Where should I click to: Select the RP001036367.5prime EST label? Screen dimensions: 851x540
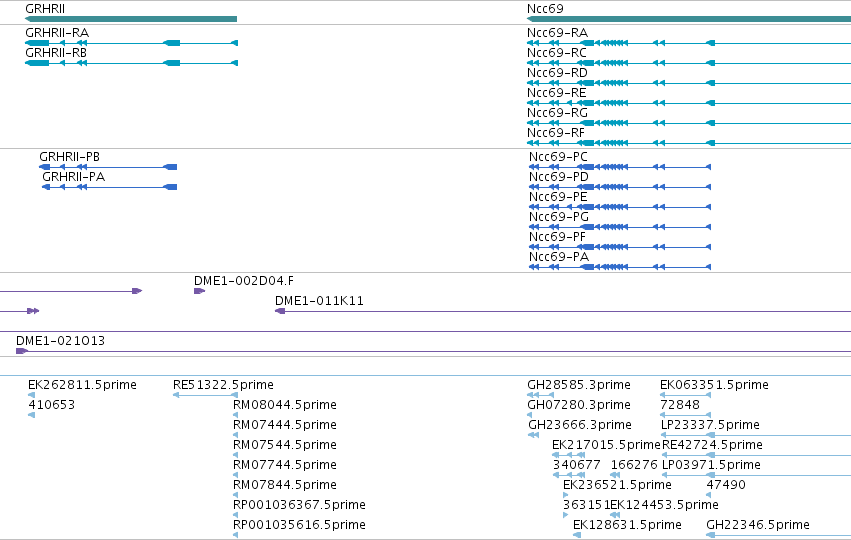coord(299,505)
